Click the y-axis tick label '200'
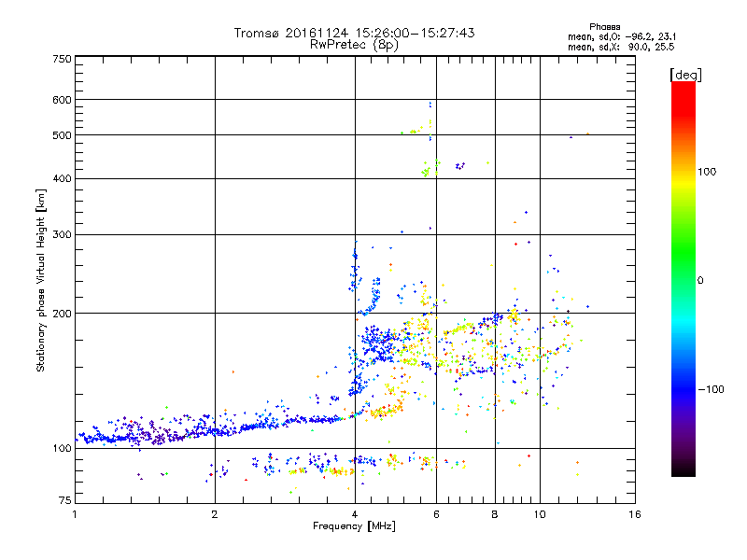 pos(62,314)
